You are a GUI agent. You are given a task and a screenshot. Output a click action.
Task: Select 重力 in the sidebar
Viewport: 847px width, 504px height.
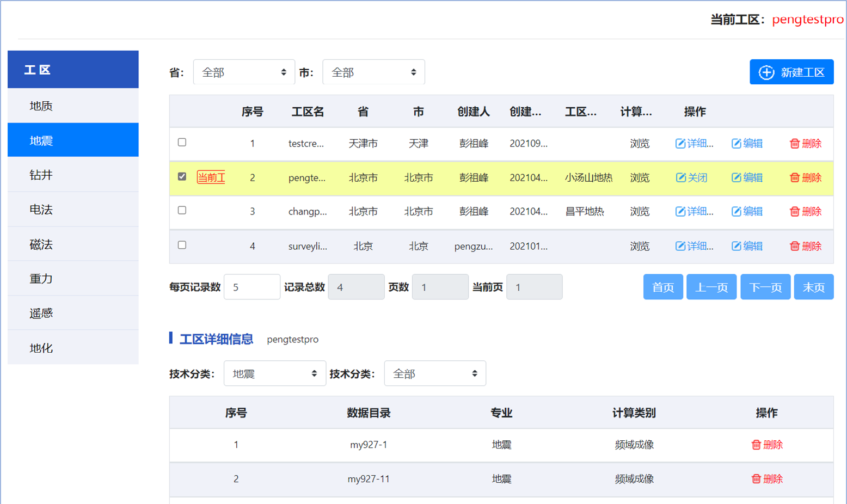click(x=73, y=279)
